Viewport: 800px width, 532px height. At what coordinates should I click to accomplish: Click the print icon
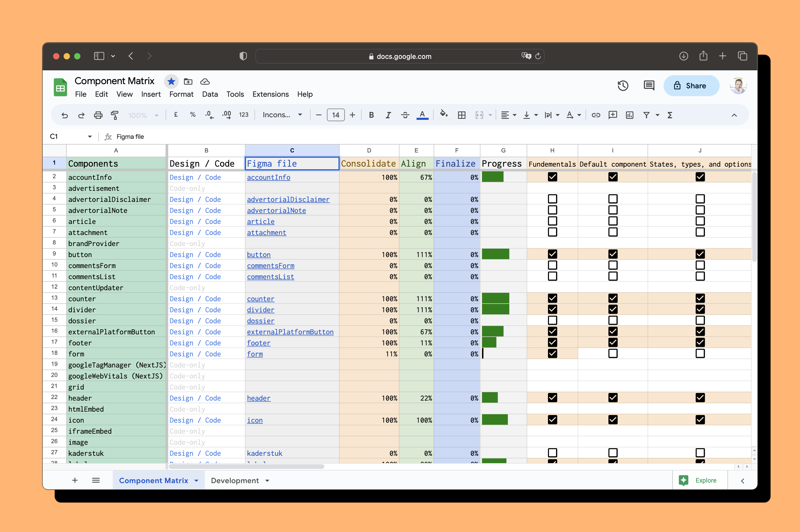tap(98, 115)
